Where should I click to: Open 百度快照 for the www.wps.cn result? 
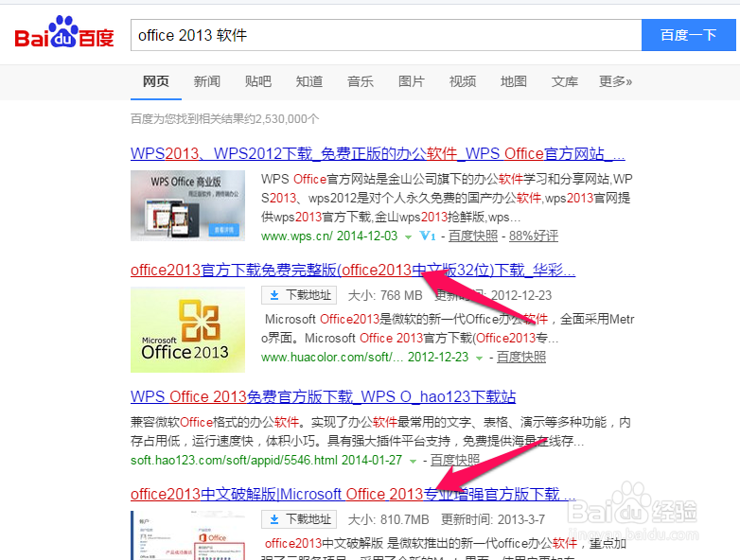pos(473,236)
